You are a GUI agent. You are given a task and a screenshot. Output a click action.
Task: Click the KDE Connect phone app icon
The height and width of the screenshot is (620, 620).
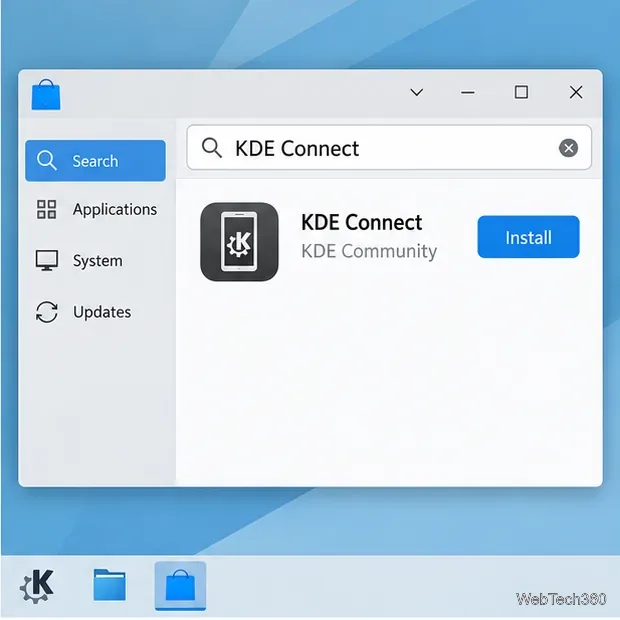click(x=239, y=242)
